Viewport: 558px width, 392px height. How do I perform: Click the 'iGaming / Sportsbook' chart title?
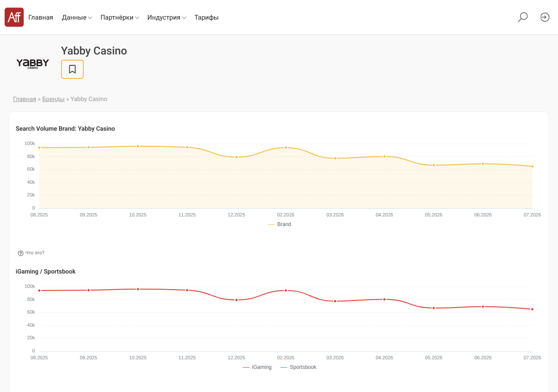46,271
